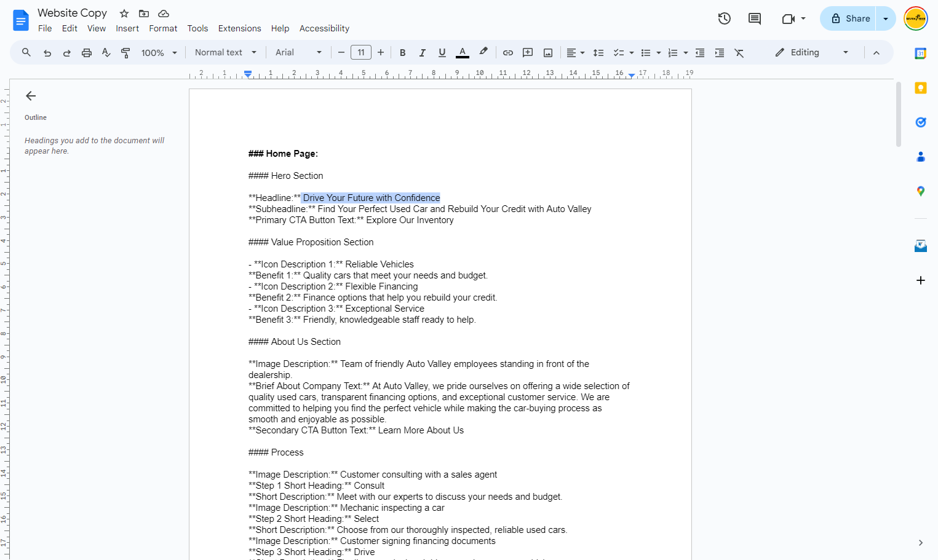Click the search menus magnifier icon
Screen dimensions: 938x560
click(26, 53)
